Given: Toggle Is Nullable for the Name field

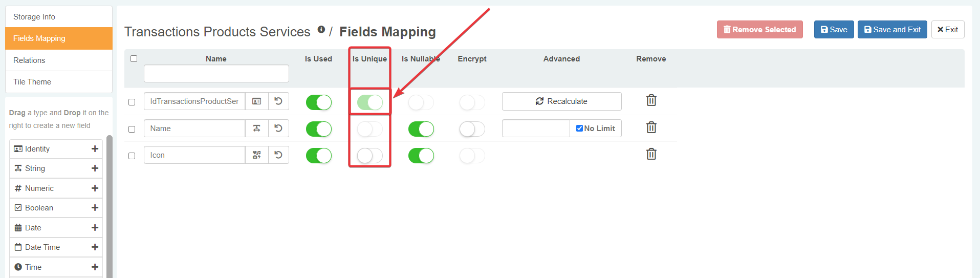Looking at the screenshot, I should (x=421, y=129).
